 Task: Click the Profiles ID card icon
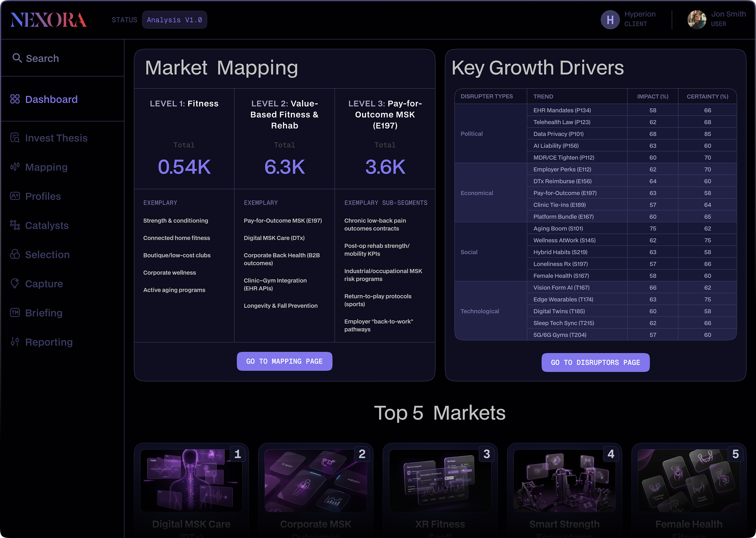click(15, 196)
